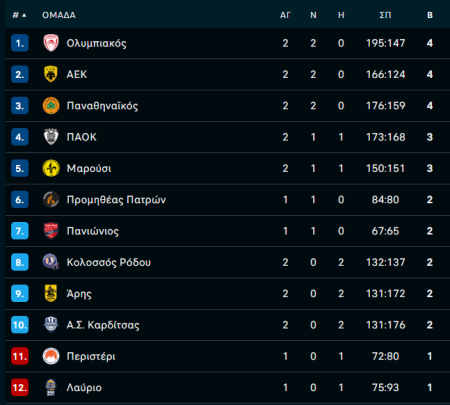The image size is (450, 405).
Task: Click the Άρης team crest
Action: [51, 293]
